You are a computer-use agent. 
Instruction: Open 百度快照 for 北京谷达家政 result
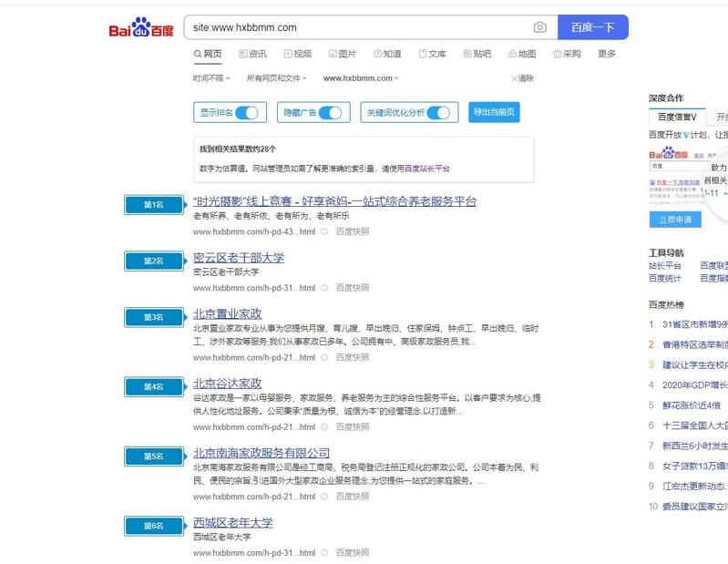353,427
